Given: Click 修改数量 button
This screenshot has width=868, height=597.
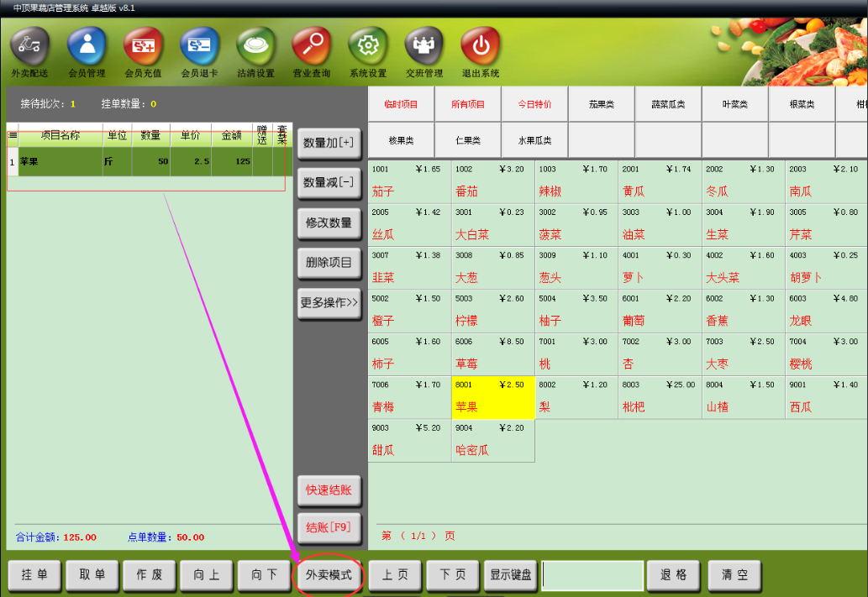Looking at the screenshot, I should click(329, 223).
